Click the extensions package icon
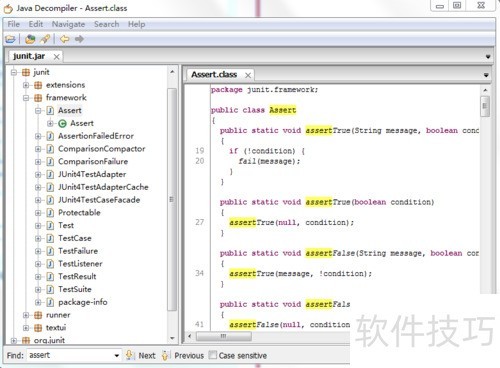This screenshot has width=500, height=368. click(x=38, y=85)
